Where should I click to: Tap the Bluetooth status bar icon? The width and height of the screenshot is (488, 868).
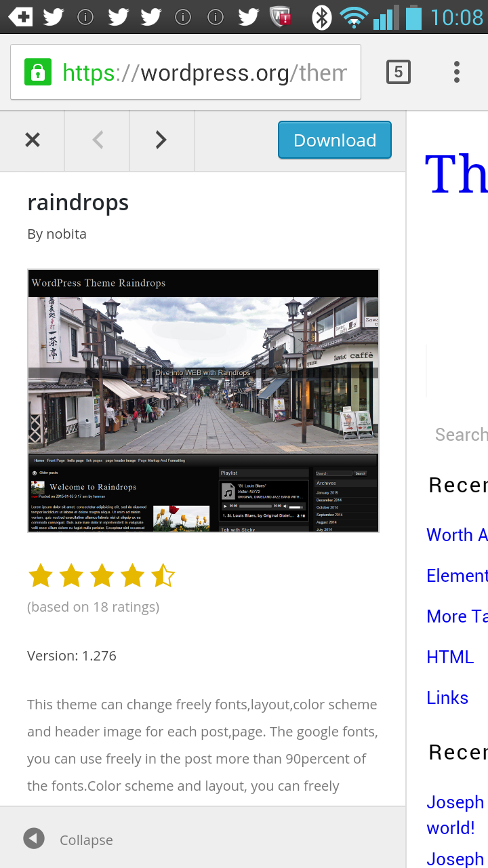click(321, 17)
